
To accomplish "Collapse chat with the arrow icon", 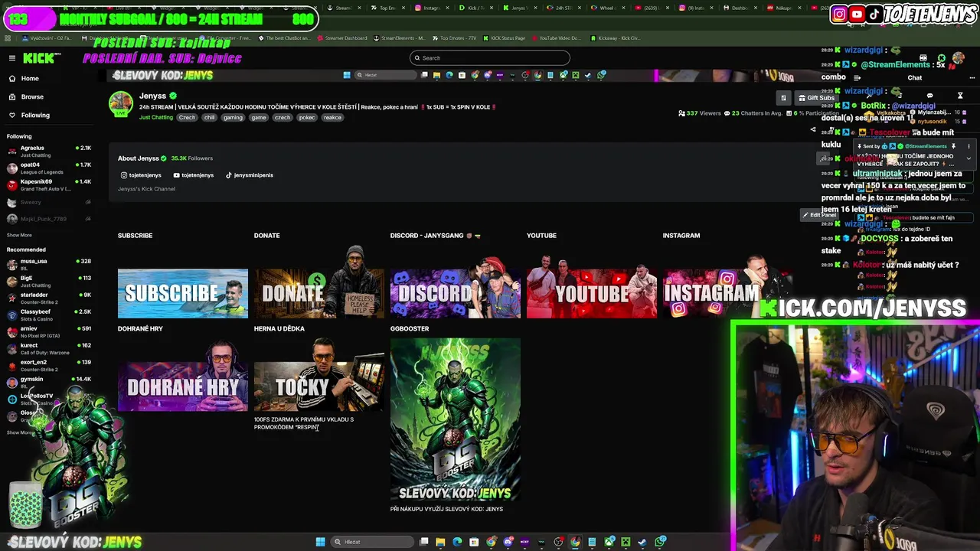I will [x=857, y=77].
